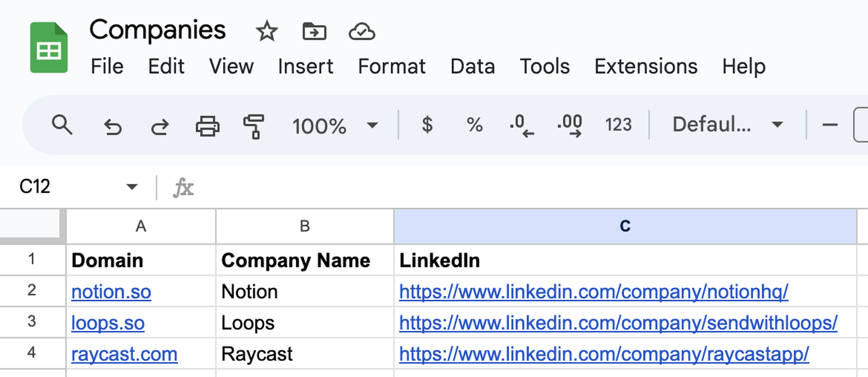Open the notion.so domain link

pyautogui.click(x=111, y=292)
